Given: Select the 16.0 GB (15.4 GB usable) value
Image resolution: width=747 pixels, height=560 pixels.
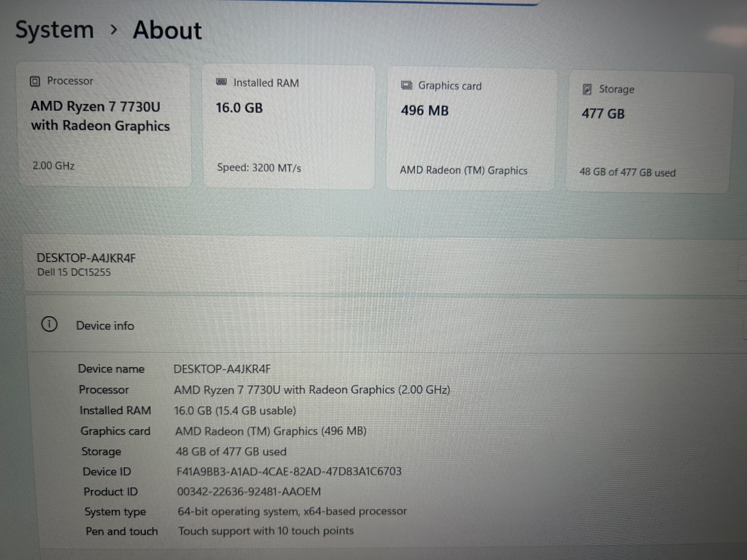Looking at the screenshot, I should click(x=235, y=411).
